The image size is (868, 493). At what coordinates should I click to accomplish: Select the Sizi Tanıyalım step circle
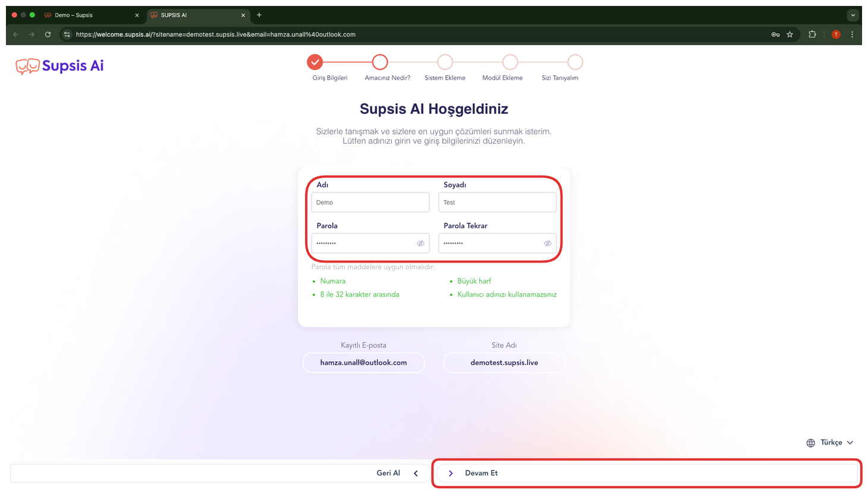click(575, 62)
